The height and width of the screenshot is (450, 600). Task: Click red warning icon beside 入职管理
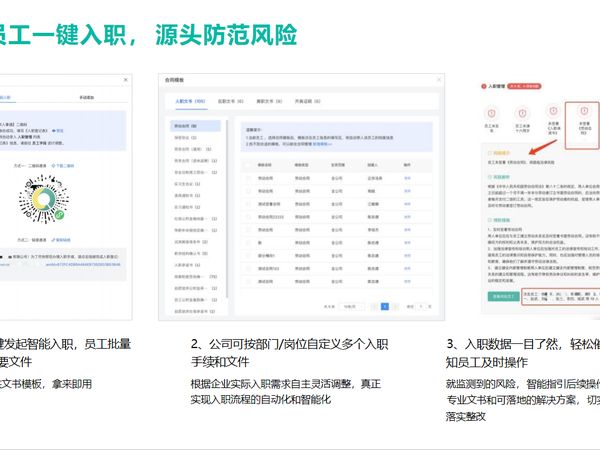coord(484,86)
